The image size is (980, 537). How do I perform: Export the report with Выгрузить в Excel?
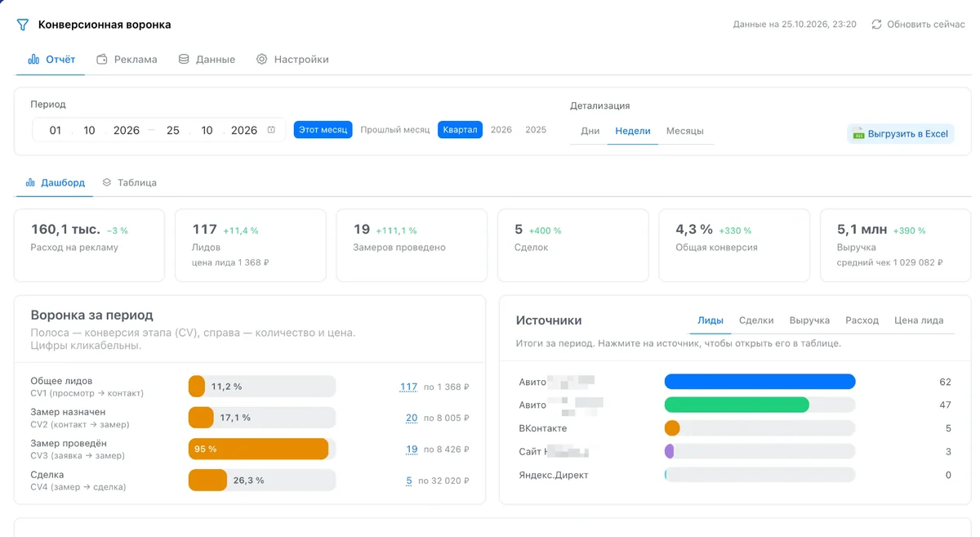(900, 133)
